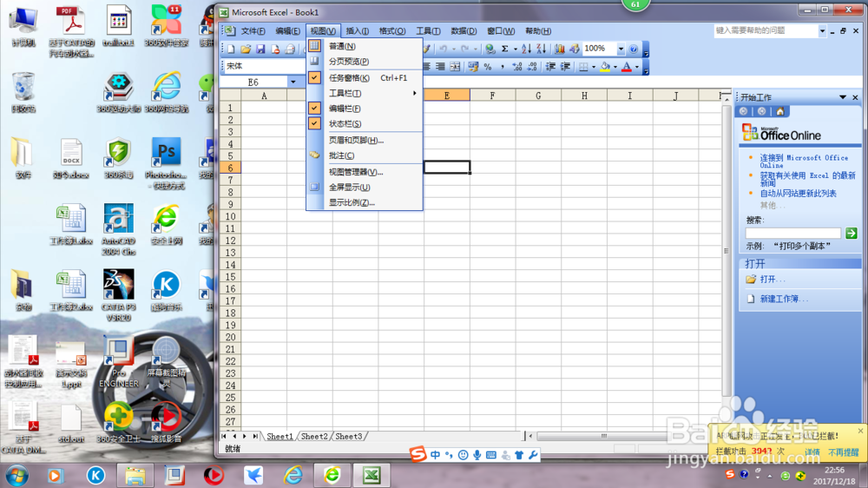Click the horizontal scrollbar thumb
868x488 pixels.
(x=604, y=437)
